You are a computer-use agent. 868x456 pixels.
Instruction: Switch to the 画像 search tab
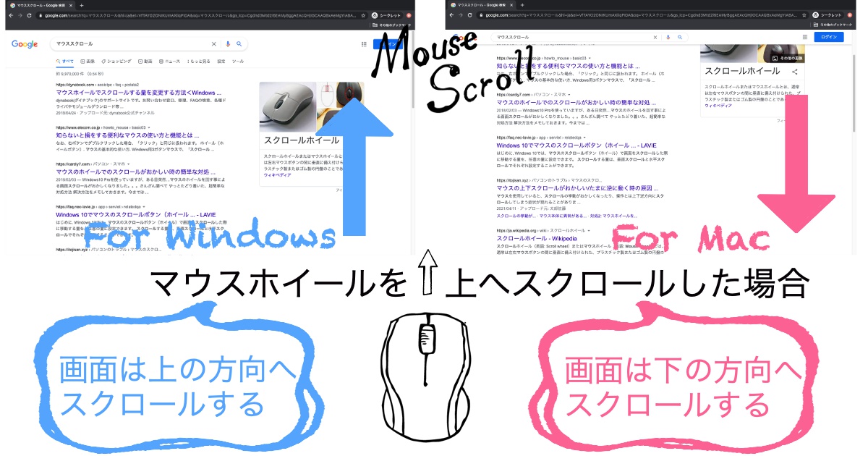pos(89,62)
